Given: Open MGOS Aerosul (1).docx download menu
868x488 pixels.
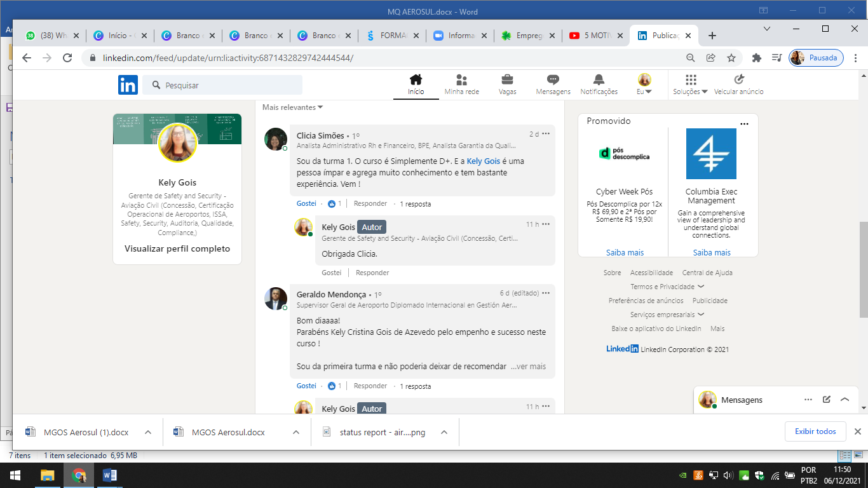Looking at the screenshot, I should (x=148, y=432).
